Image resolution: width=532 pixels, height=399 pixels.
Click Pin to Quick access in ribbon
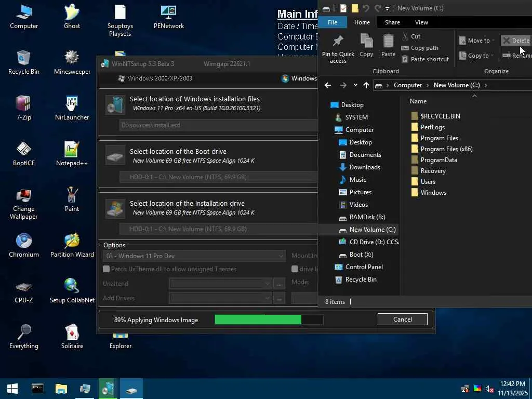click(x=338, y=48)
